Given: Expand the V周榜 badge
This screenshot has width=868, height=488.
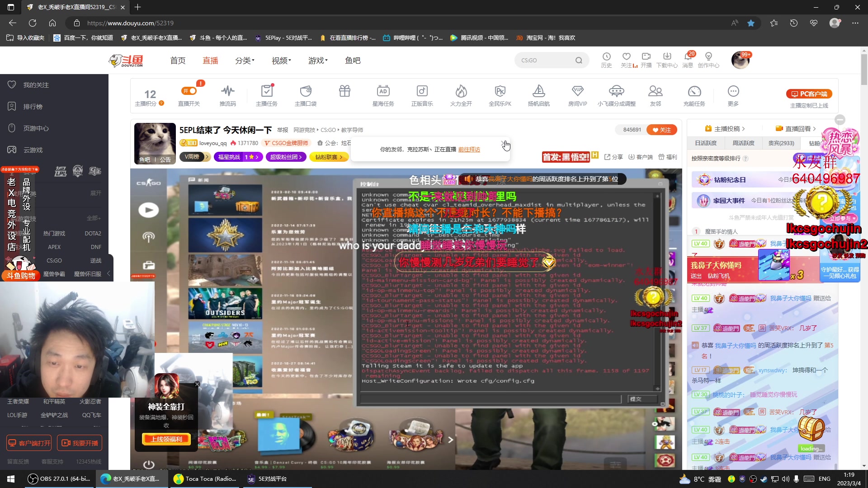Looking at the screenshot, I should pos(195,157).
